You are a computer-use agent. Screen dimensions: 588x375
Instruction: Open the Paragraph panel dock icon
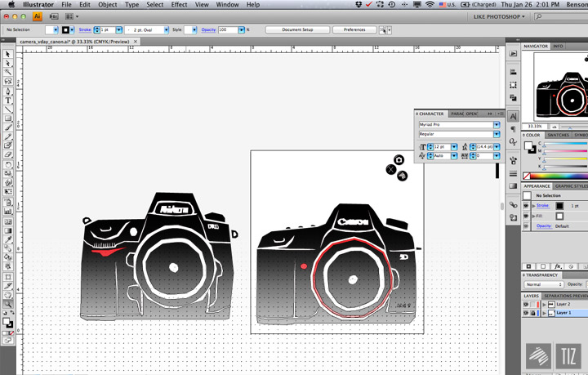point(513,131)
